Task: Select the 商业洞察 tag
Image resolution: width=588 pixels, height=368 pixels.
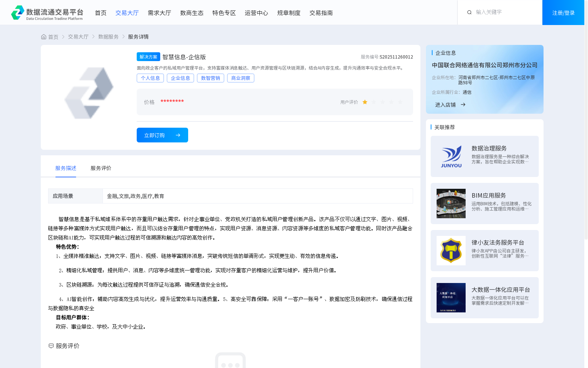Action: click(x=241, y=78)
